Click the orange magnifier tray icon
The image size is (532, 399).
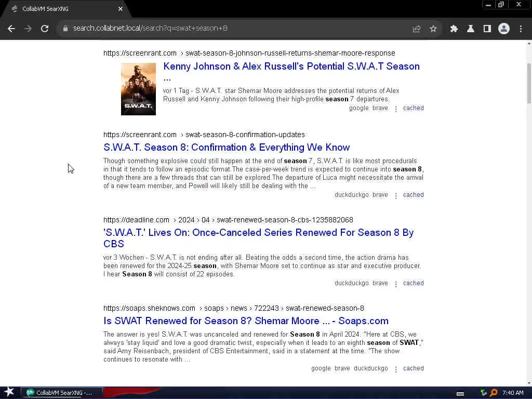click(494, 393)
